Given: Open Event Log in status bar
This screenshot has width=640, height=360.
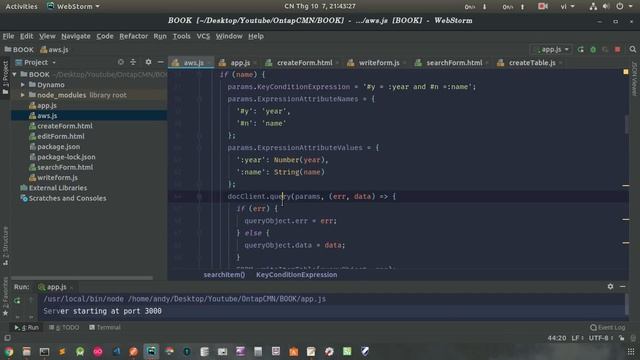Looking at the screenshot, I should [608, 327].
